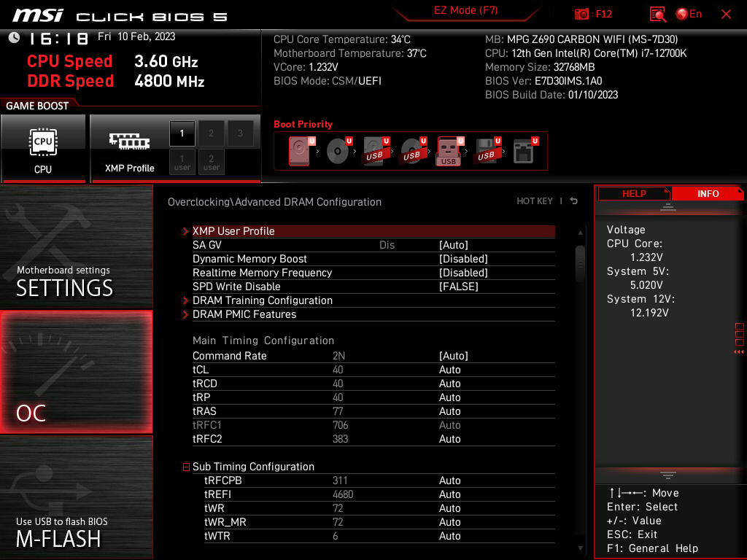Change language via the En globe icon

(x=689, y=14)
